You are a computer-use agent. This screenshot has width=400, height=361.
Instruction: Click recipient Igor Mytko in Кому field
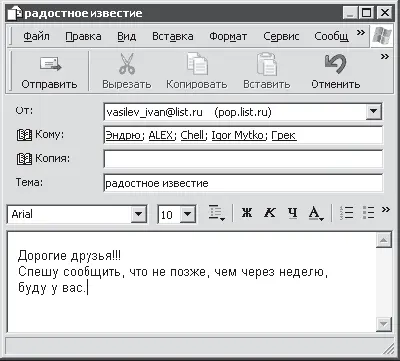[238, 135]
